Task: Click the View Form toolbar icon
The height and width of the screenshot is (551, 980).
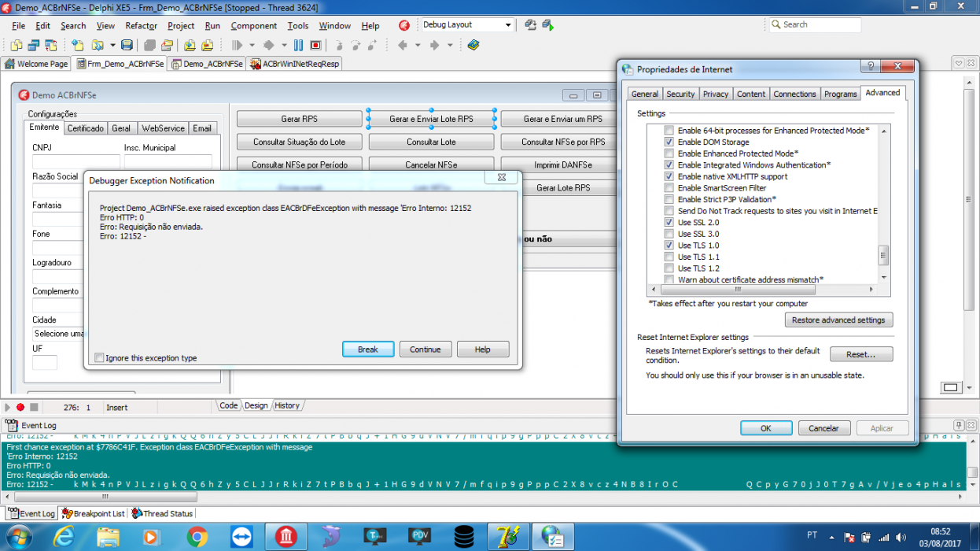Action: 34,45
